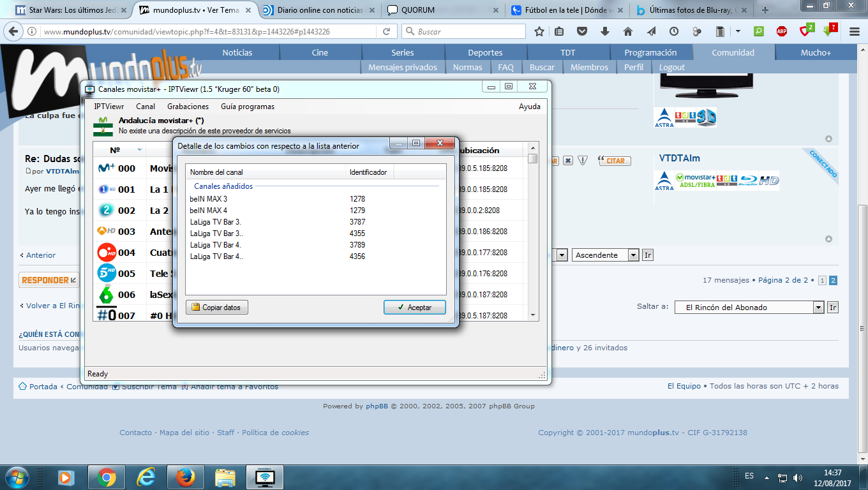868x490 pixels.
Task: Open the Guía programas menu
Action: pyautogui.click(x=248, y=107)
